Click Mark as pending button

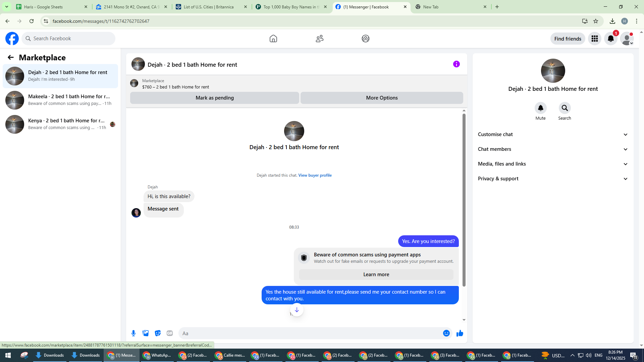215,98
